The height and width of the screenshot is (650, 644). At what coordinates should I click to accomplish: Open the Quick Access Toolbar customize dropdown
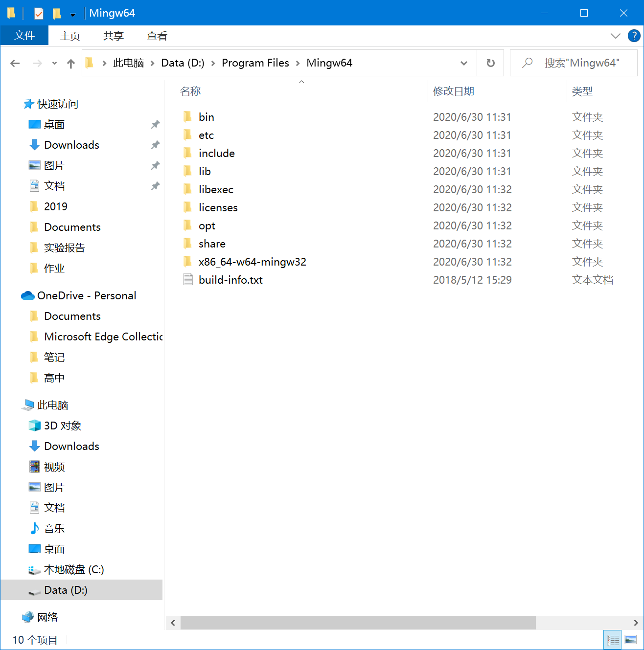73,14
